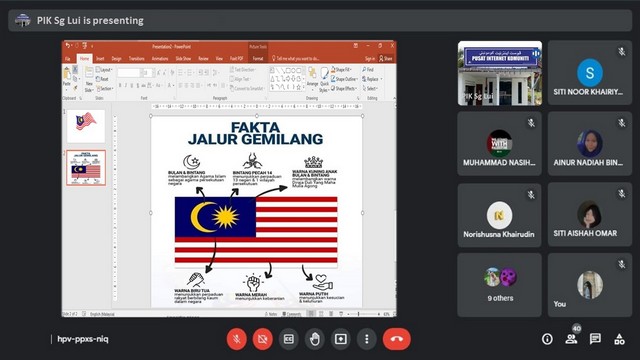The height and width of the screenshot is (360, 640).
Task: Show the participants list icon
Action: point(571,339)
